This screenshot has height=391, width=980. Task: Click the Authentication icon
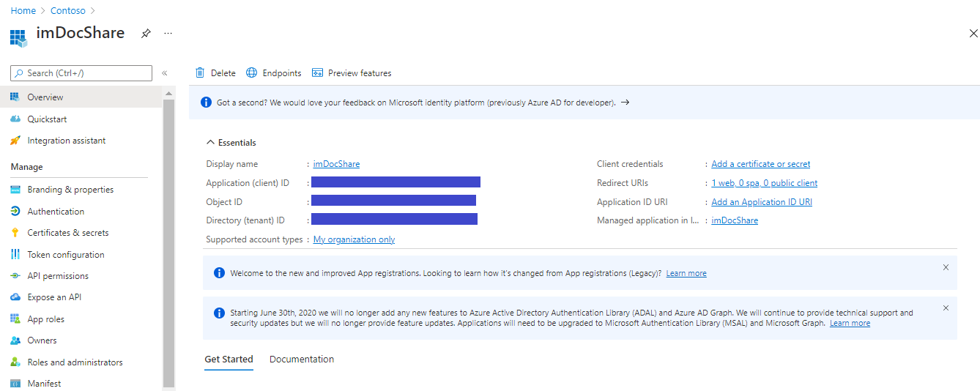[15, 211]
